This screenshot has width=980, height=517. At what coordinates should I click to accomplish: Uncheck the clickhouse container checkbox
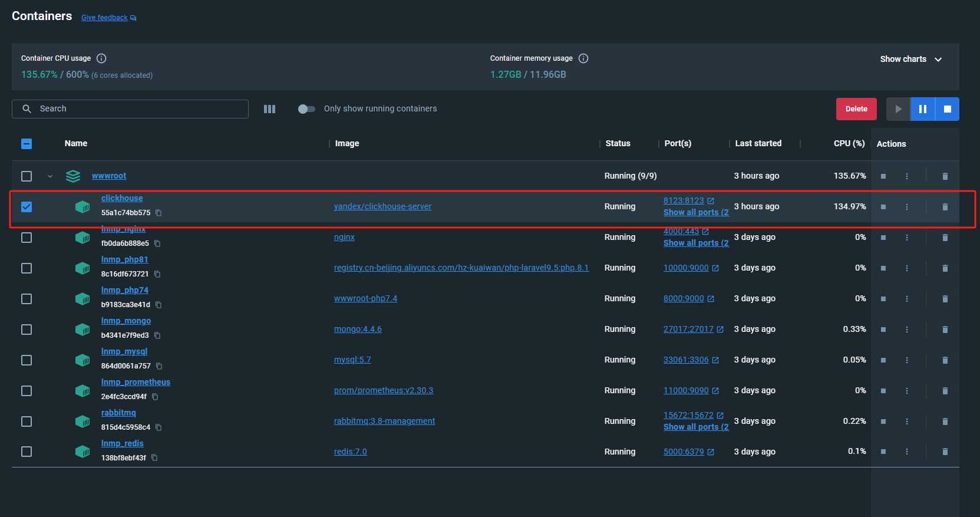27,207
